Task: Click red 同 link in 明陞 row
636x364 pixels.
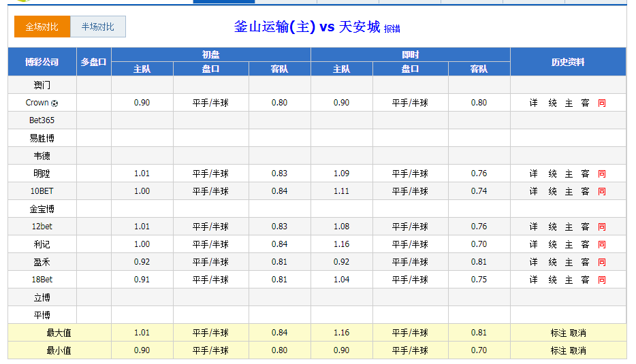Action: pyautogui.click(x=602, y=173)
